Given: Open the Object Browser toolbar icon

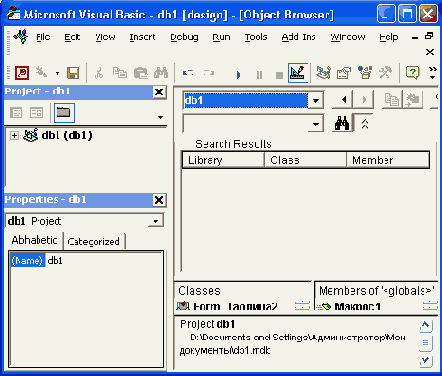Looking at the screenshot, I should pyautogui.click(x=365, y=73).
